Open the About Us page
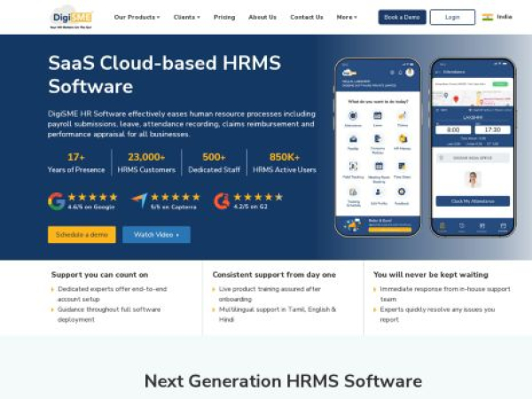Viewport: 532px width, 399px height. click(x=262, y=17)
